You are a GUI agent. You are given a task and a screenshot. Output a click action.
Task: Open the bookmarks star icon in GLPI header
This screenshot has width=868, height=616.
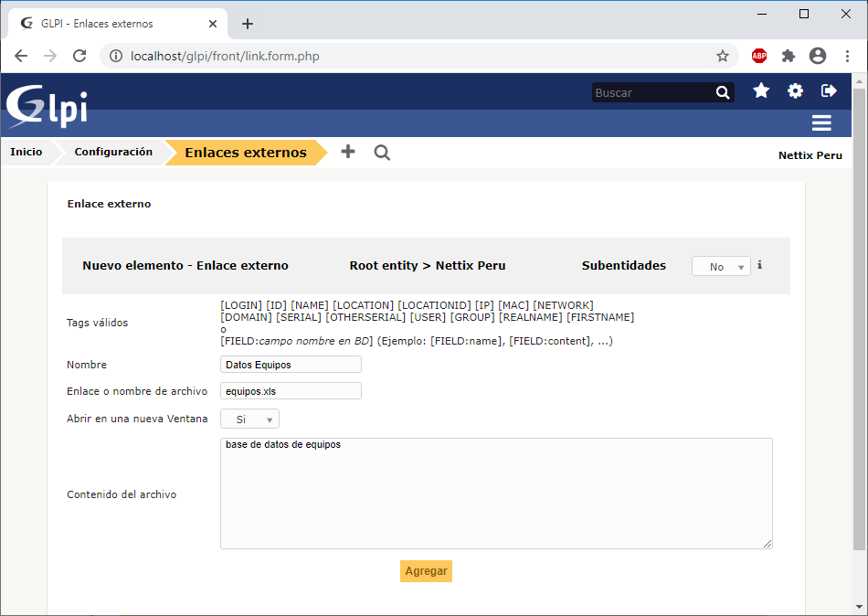click(x=761, y=91)
